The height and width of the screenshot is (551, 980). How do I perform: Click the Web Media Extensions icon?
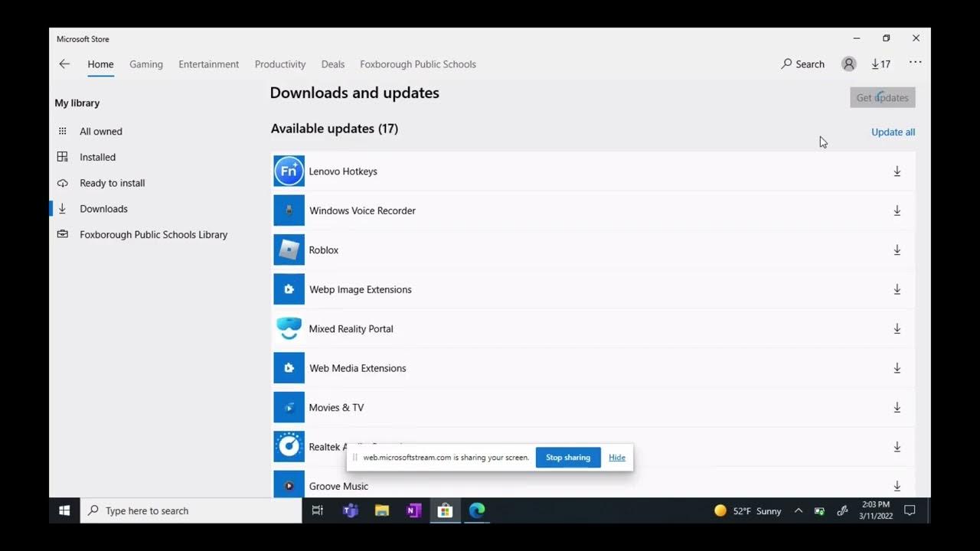(x=289, y=368)
